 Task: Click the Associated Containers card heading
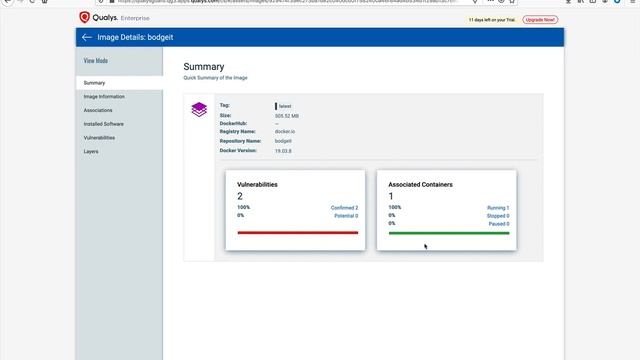[420, 184]
